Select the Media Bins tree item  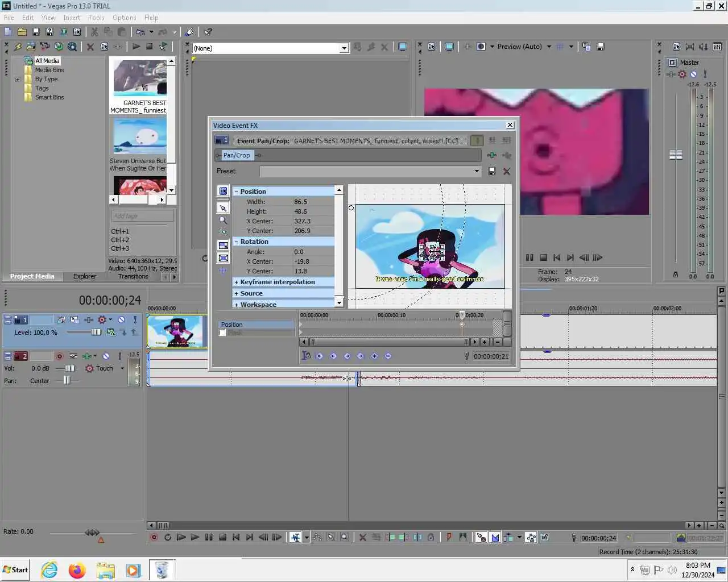[49, 70]
